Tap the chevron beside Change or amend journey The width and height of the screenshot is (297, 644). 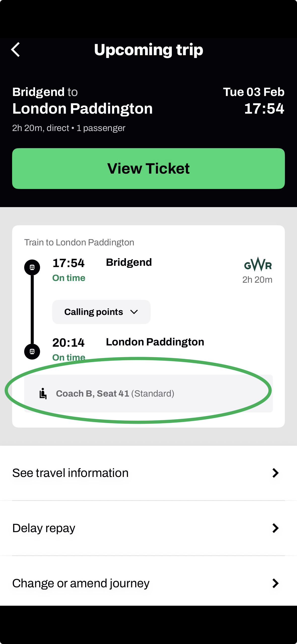(x=275, y=583)
